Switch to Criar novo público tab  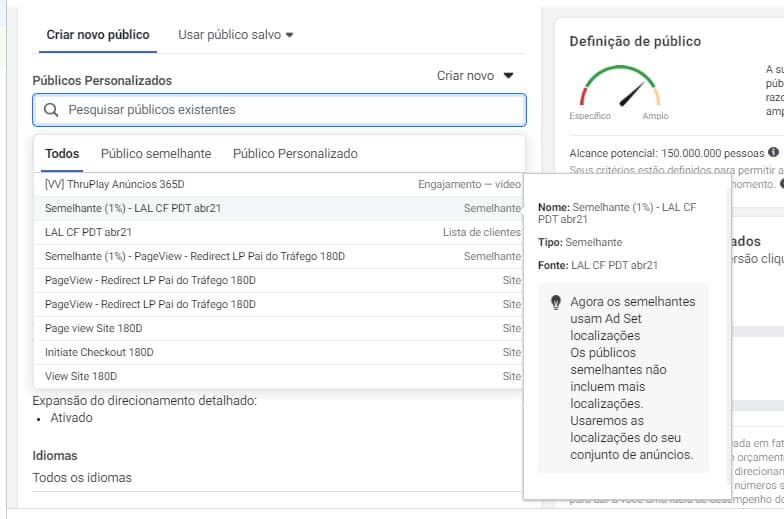click(98, 34)
